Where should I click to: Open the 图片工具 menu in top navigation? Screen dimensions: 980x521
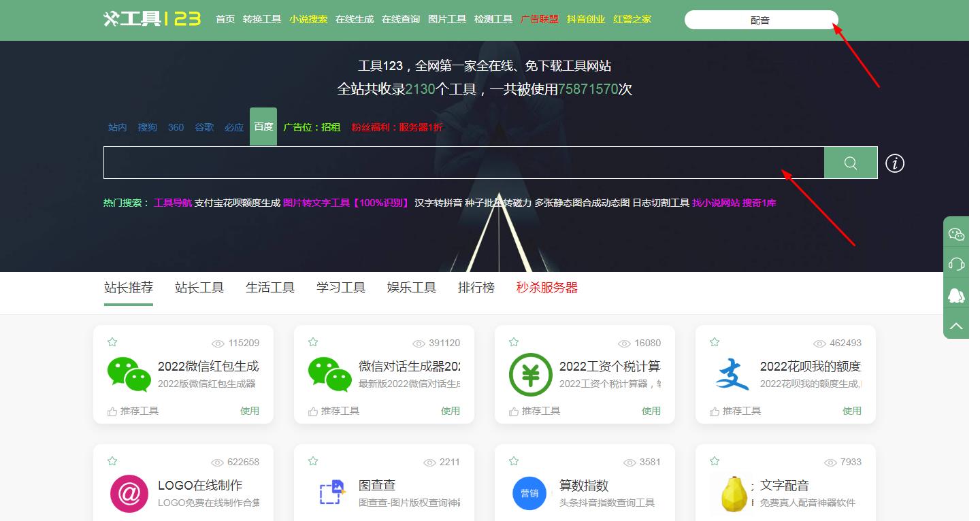click(x=446, y=19)
